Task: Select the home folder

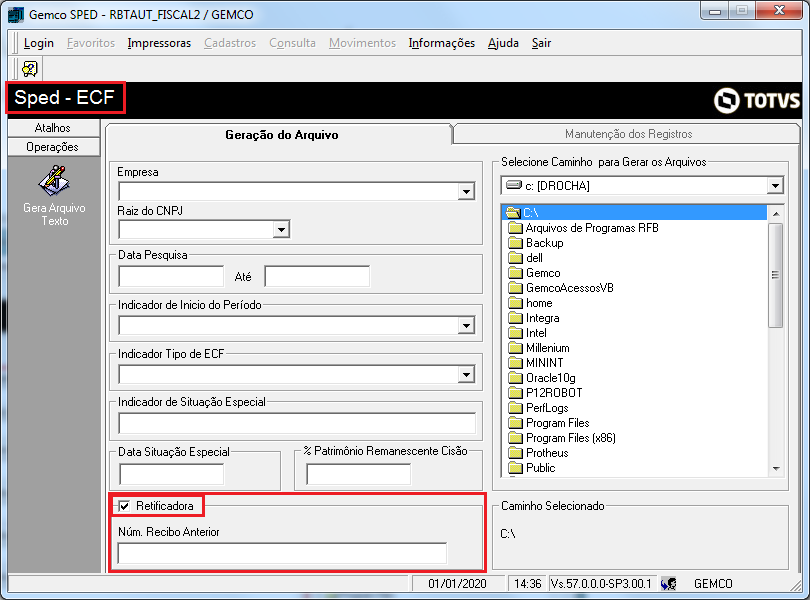Action: 531,303
